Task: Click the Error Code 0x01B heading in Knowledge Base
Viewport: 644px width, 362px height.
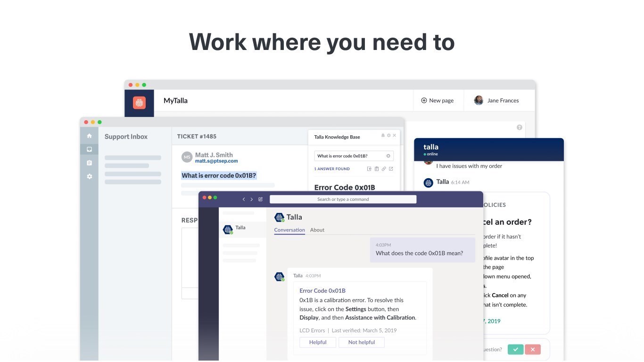Action: pyautogui.click(x=345, y=187)
